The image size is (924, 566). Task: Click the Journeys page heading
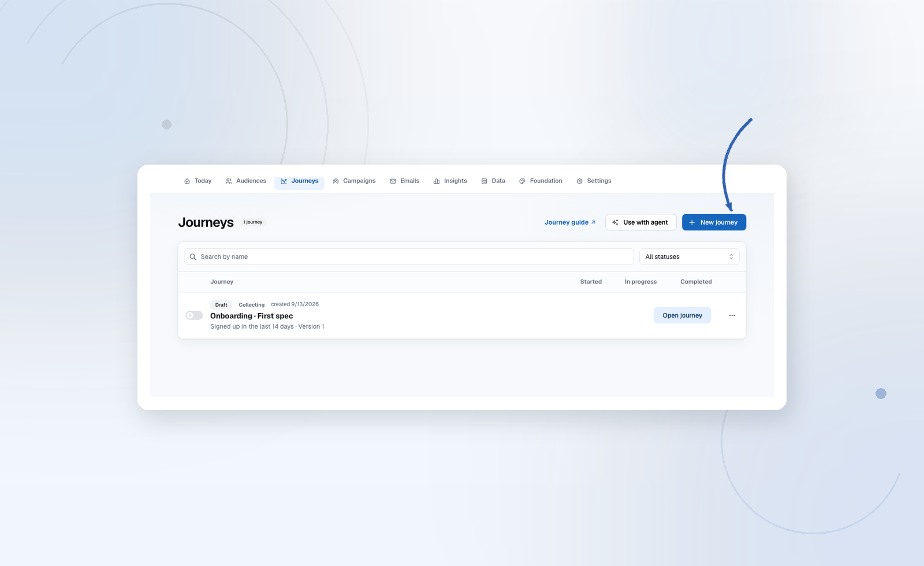pyautogui.click(x=206, y=222)
